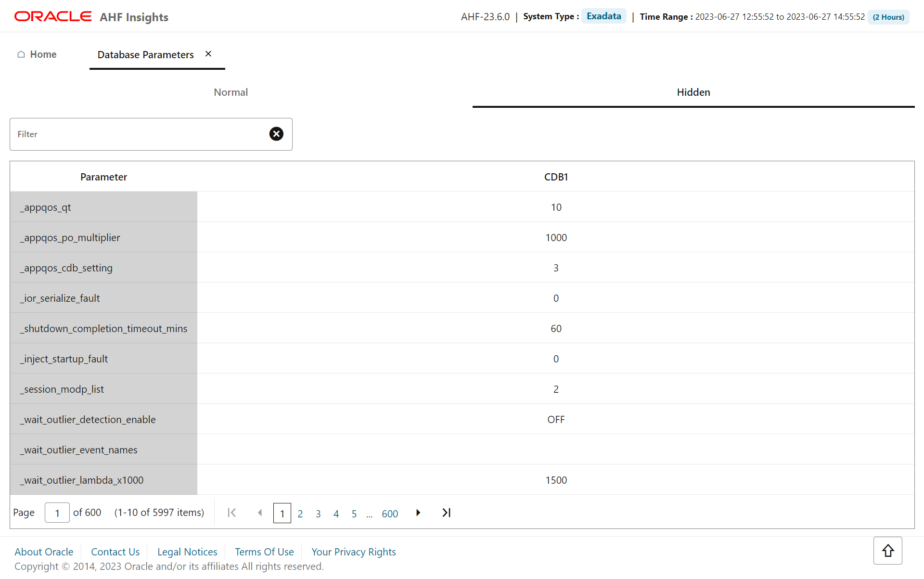This screenshot has height=579, width=924.
Task: Open the Home tab
Action: point(37,54)
